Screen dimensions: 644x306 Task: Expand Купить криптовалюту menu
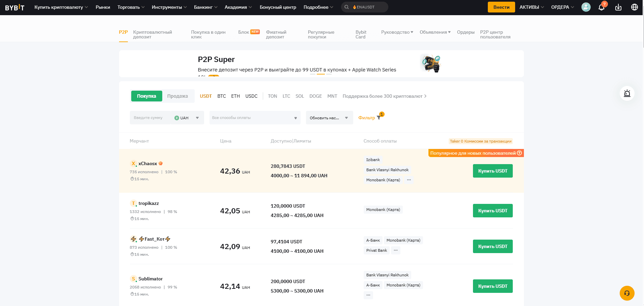coord(61,7)
